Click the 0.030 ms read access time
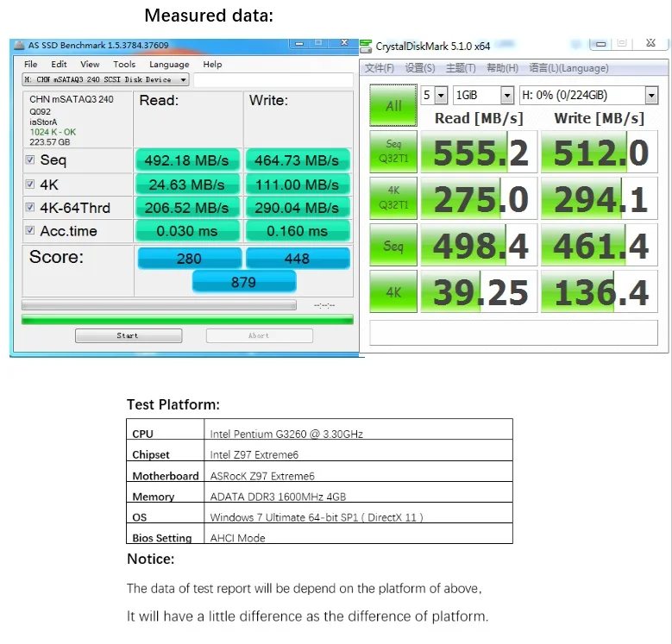The width and height of the screenshot is (672, 644). pyautogui.click(x=187, y=231)
